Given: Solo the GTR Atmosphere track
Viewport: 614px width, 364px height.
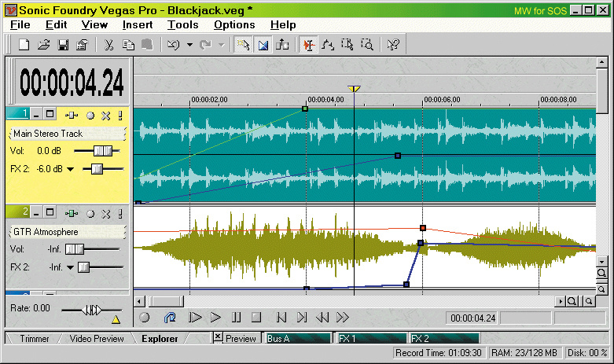Looking at the screenshot, I should tap(120, 213).
